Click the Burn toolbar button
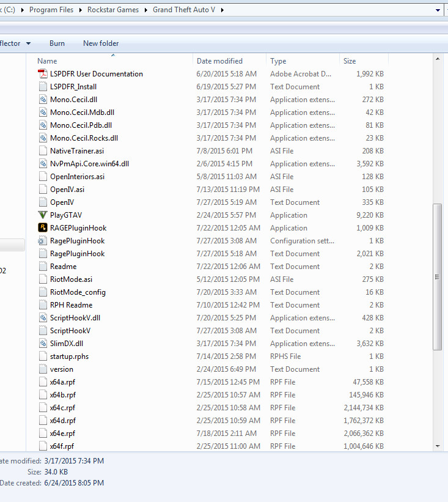This screenshot has width=448, height=502. click(57, 43)
